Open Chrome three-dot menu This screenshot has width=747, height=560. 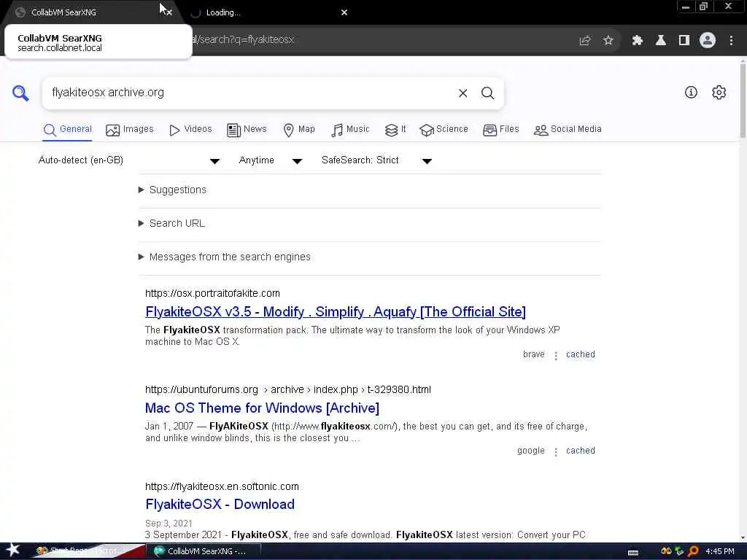pos(731,41)
